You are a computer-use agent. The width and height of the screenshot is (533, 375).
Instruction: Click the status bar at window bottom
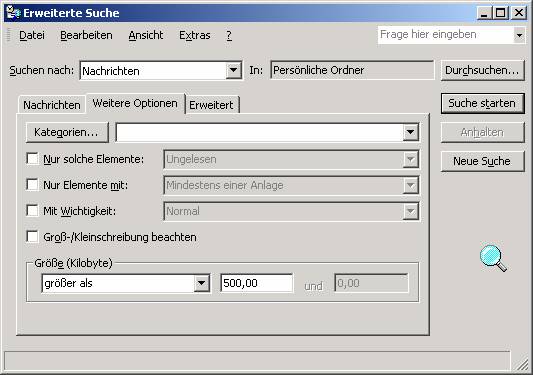tap(257, 361)
